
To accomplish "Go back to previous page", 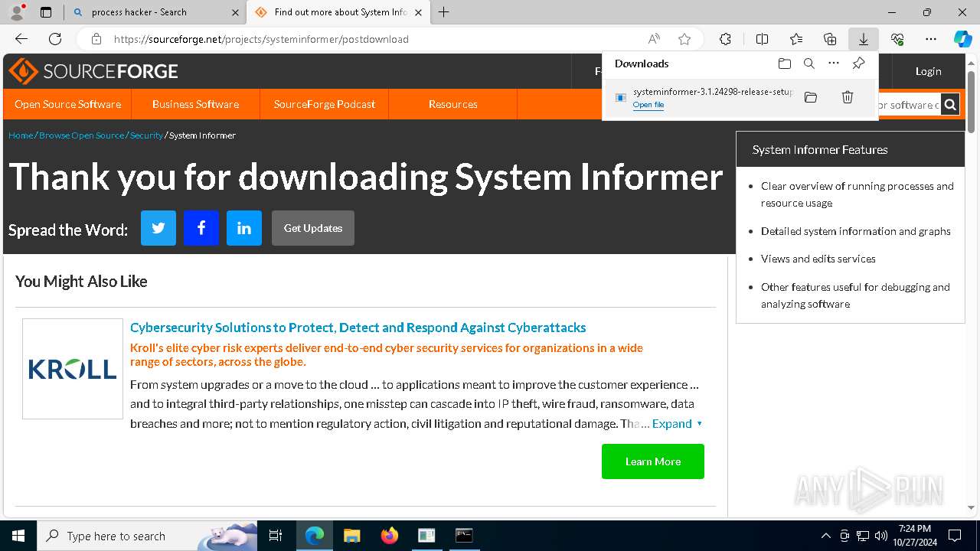I will [21, 39].
